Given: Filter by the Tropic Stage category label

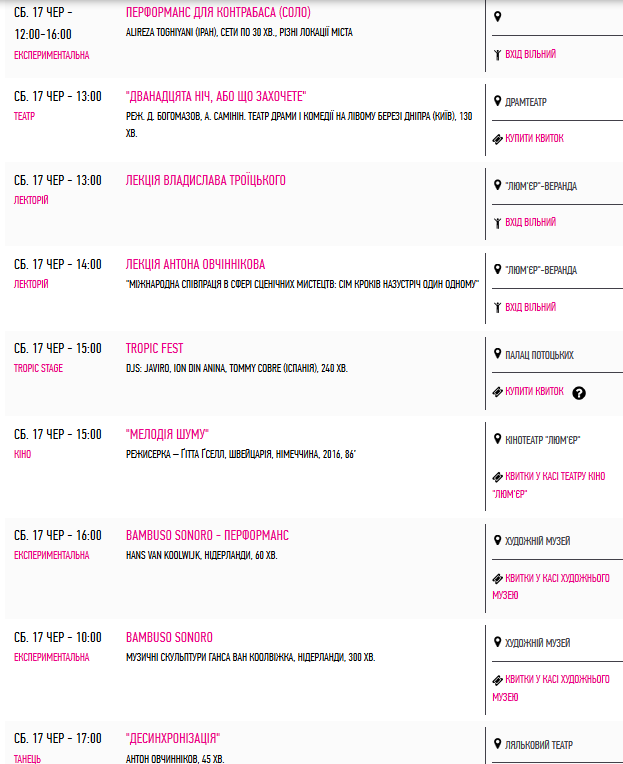Looking at the screenshot, I should click(x=38, y=368).
